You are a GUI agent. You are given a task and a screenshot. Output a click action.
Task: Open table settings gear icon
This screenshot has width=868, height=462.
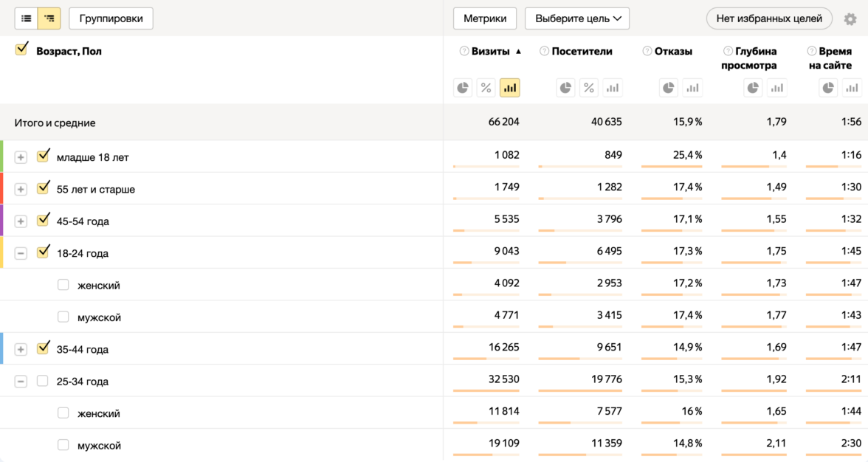(x=850, y=19)
